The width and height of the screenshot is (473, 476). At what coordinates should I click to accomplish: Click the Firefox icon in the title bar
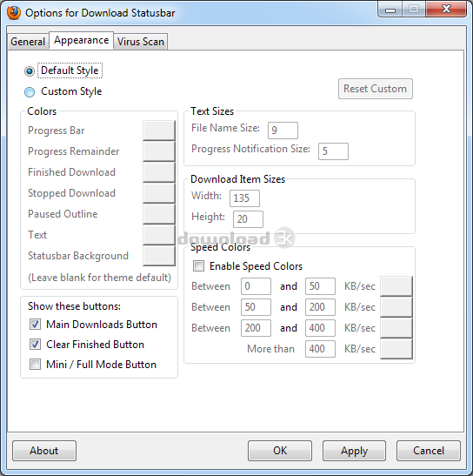(x=13, y=13)
